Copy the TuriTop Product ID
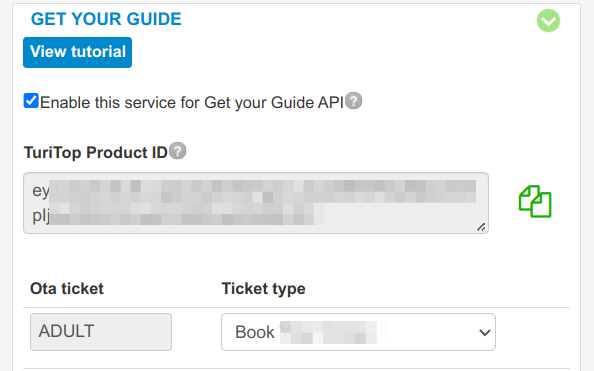The height and width of the screenshot is (371, 594). pos(535,201)
